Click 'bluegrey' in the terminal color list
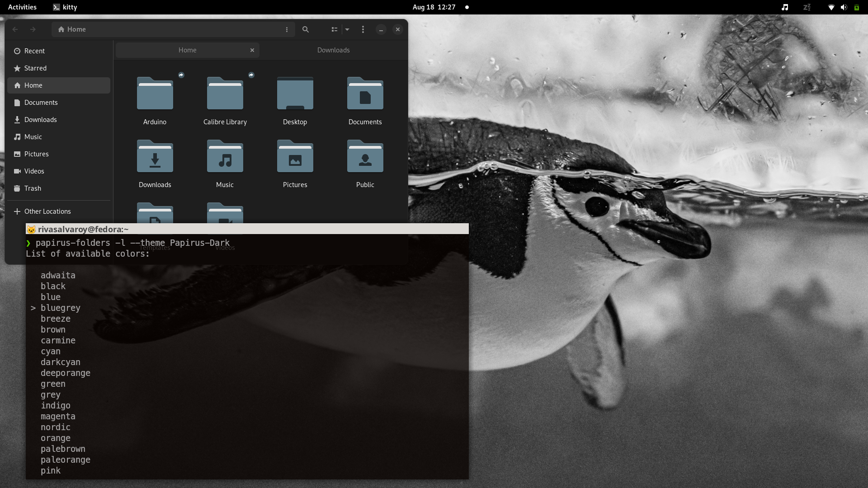The image size is (868, 488). coord(61,308)
